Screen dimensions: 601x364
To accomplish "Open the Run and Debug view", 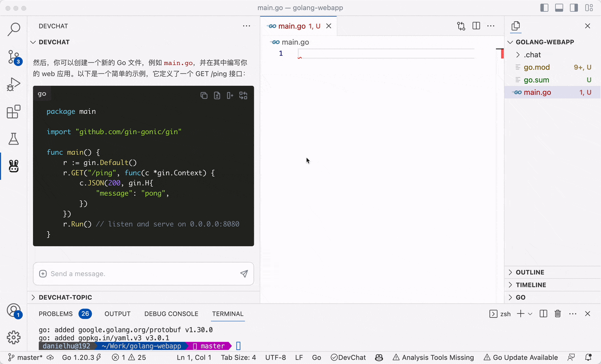I will (13, 84).
